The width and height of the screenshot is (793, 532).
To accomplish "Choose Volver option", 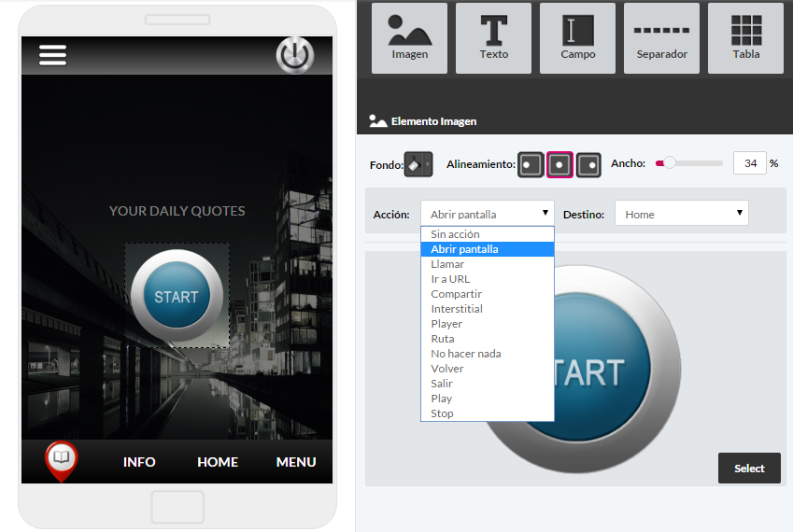I will (x=488, y=369).
